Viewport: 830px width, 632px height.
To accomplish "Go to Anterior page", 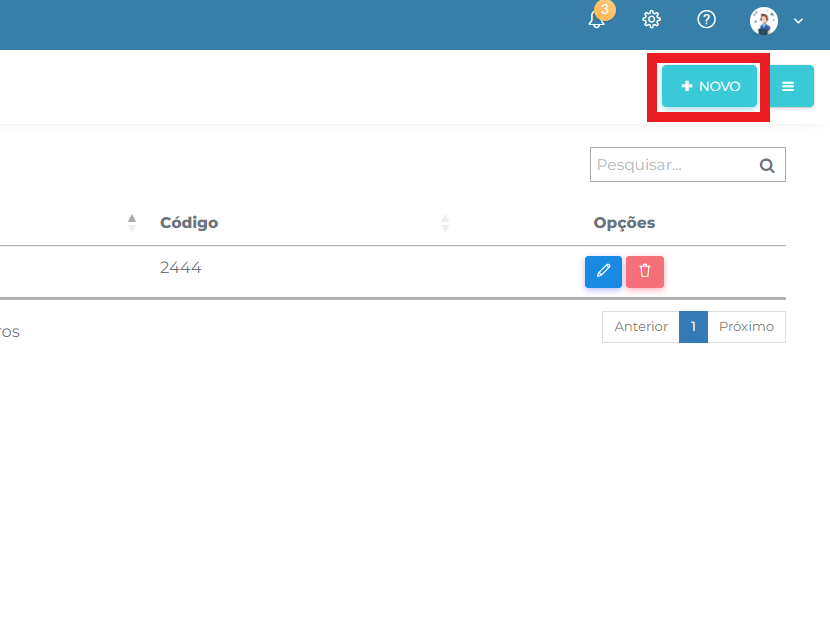I will pos(641,327).
